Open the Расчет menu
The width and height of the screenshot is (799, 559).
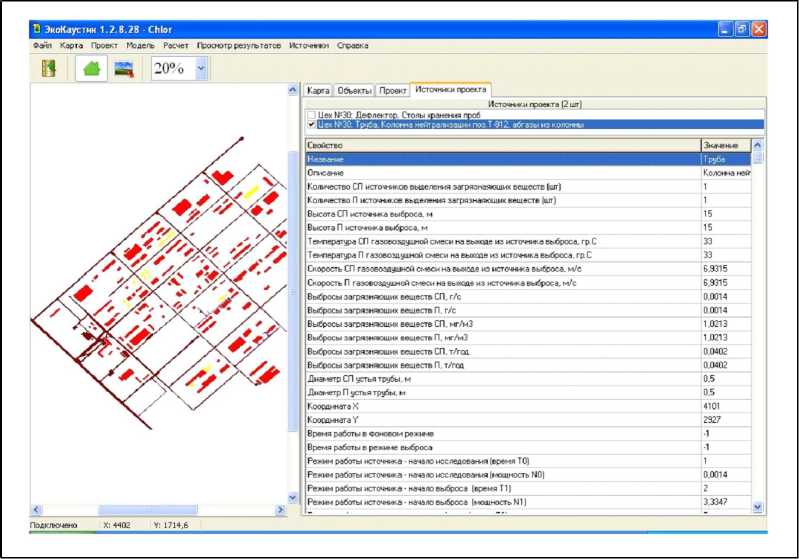point(176,45)
